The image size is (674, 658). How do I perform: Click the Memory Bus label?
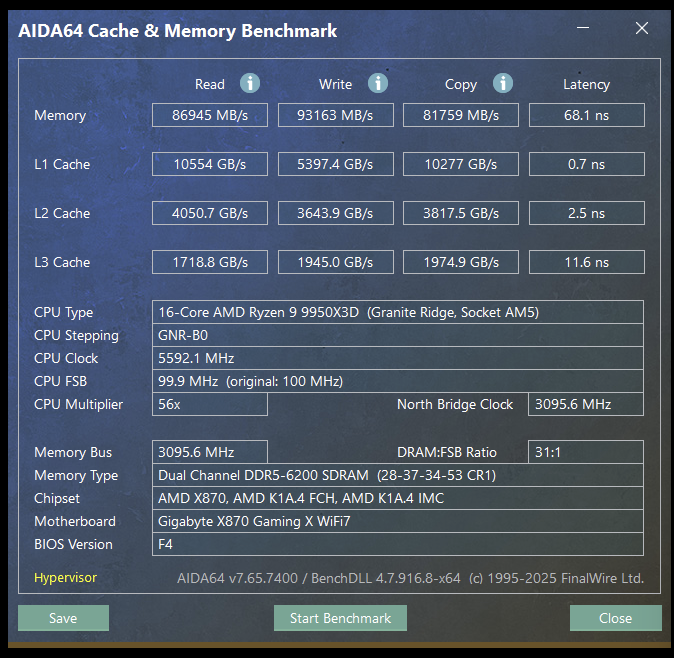coord(73,452)
